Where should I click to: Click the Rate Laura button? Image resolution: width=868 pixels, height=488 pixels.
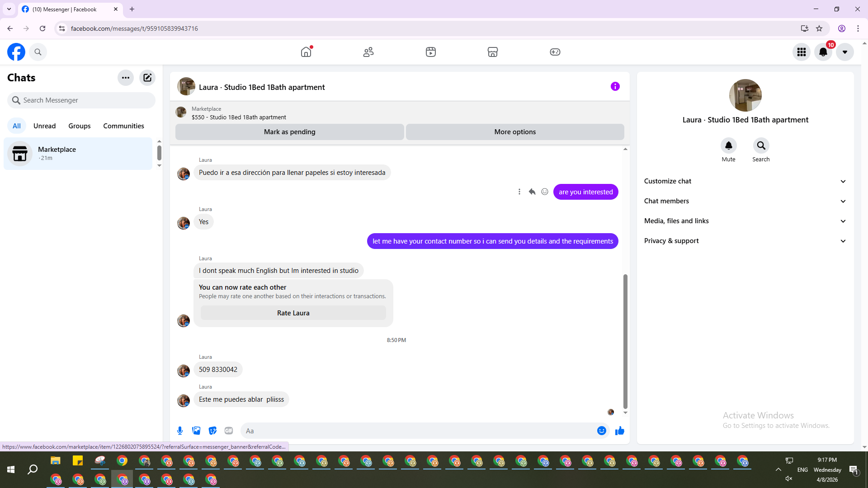coord(293,313)
